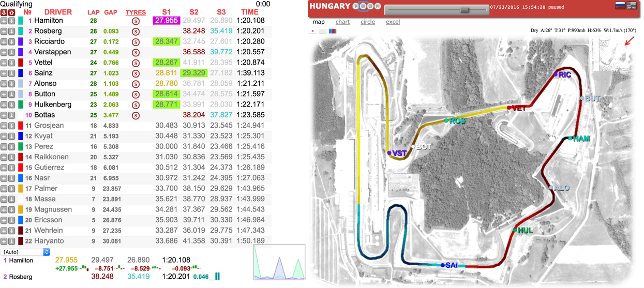Expand Perez's row with the plus button
Image resolution: width=644 pixels, height=288 pixels.
click(4, 147)
